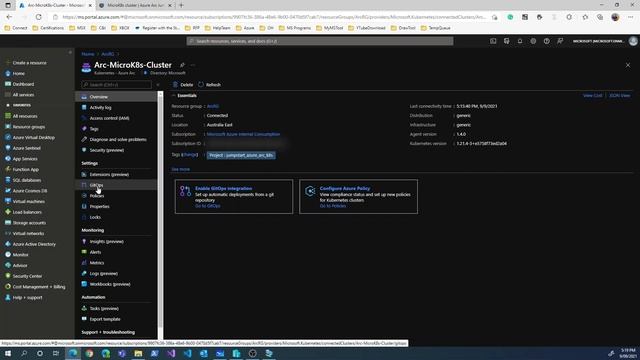The image size is (640, 360).
Task: Click the Go to Policies link
Action: point(333,206)
